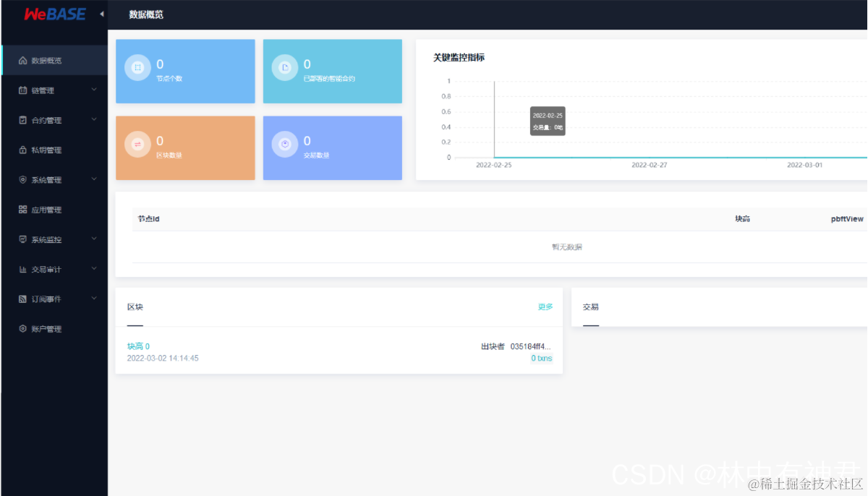868x496 pixels.
Task: Click the 区块数量 card label
Action: pos(169,155)
